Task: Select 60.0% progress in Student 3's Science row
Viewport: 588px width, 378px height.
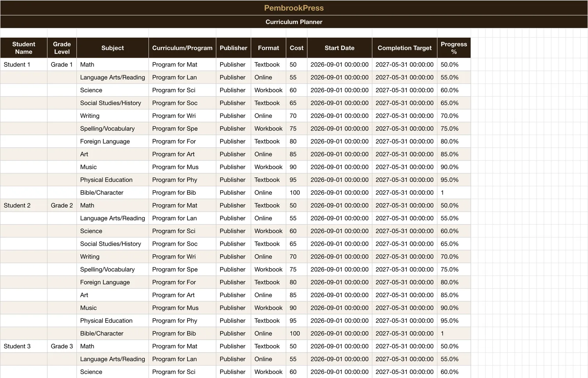Action: [454, 372]
